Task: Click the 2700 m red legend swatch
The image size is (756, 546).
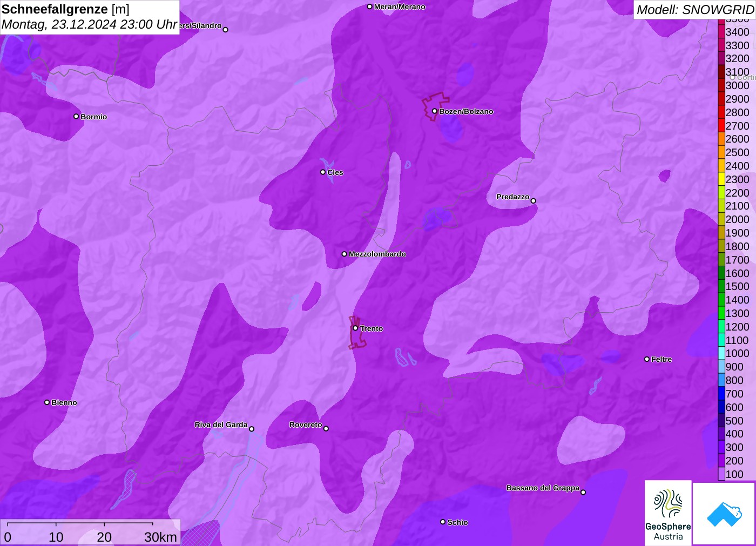Action: click(x=721, y=126)
